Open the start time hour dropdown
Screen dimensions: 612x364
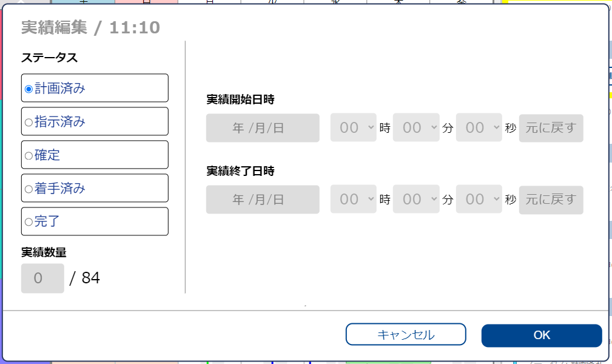point(354,128)
